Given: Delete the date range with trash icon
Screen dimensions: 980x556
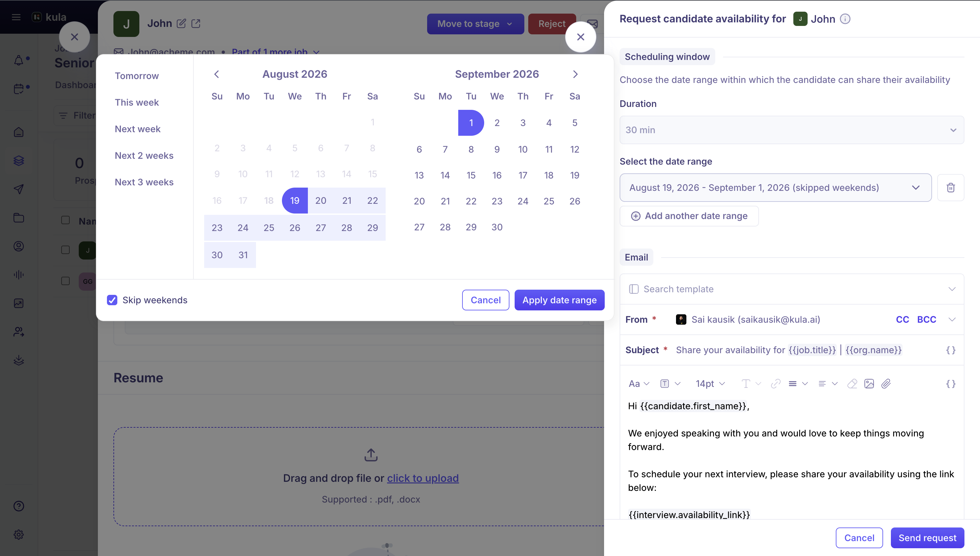Looking at the screenshot, I should 951,188.
